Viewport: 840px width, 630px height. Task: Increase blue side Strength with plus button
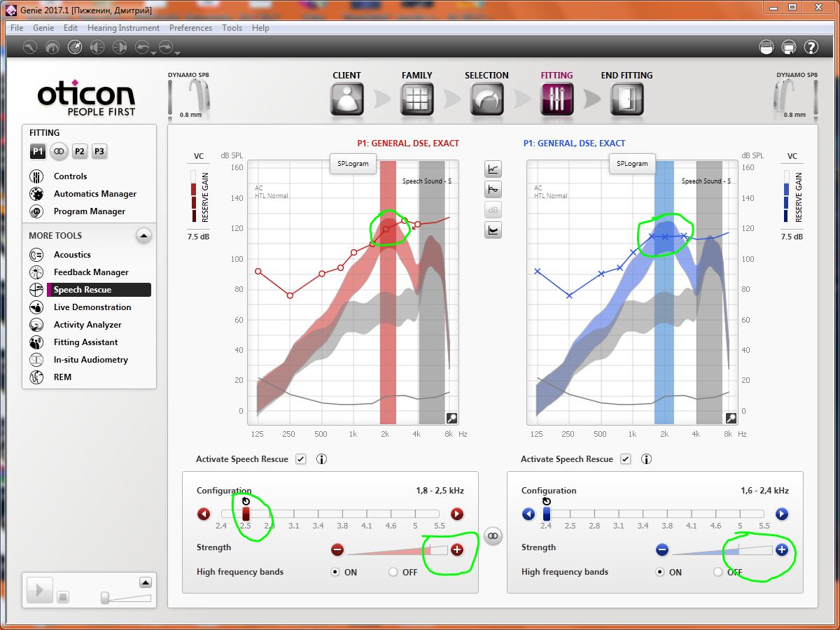click(x=782, y=550)
